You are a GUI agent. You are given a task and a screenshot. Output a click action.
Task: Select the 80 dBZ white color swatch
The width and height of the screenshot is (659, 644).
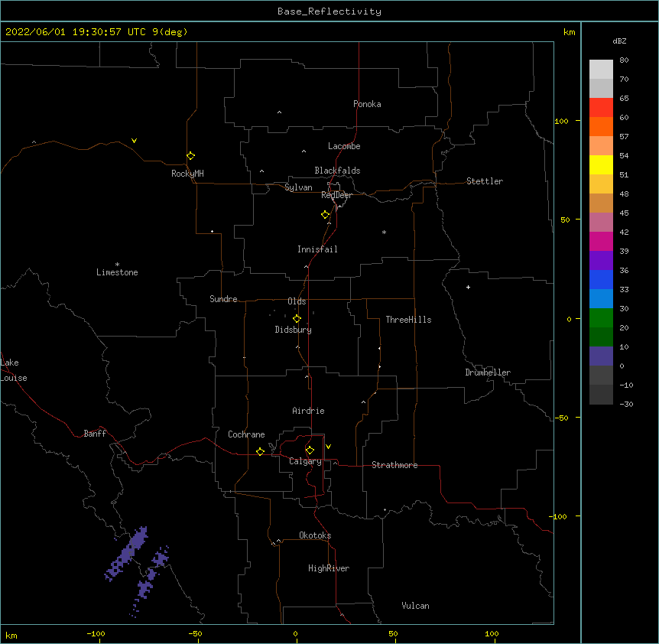(601, 70)
